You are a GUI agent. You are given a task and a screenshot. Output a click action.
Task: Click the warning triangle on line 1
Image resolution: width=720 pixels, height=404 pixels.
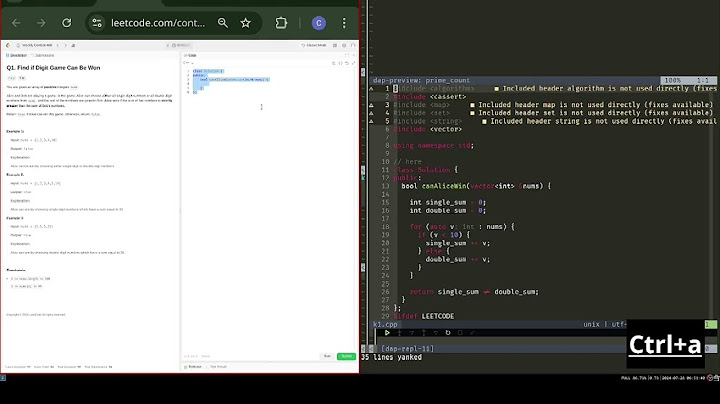[371, 89]
